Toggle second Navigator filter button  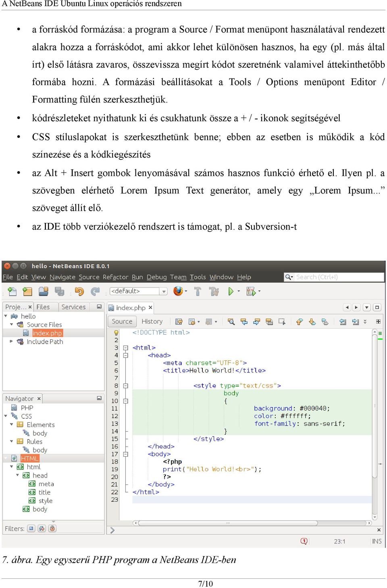click(42, 528)
